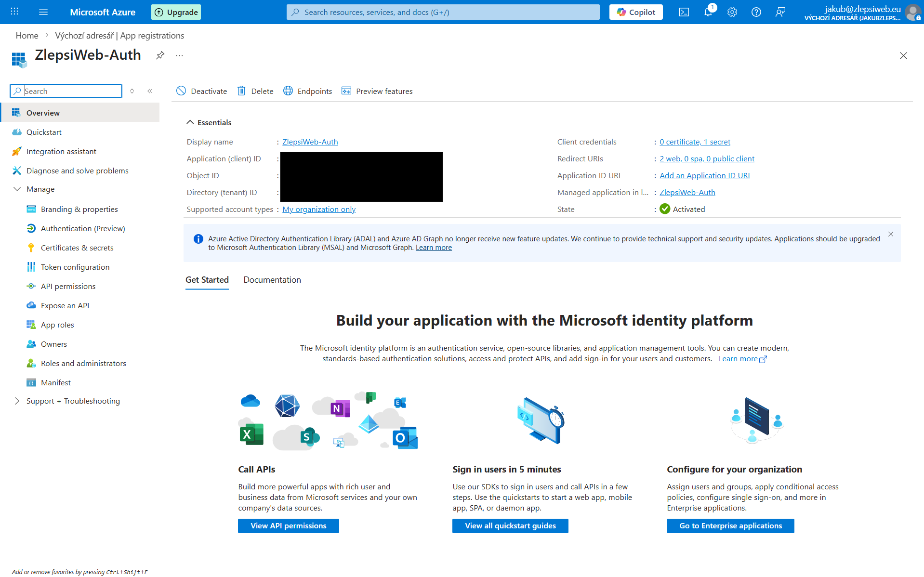Collapse the Essentials section
924x577 pixels.
pos(190,122)
